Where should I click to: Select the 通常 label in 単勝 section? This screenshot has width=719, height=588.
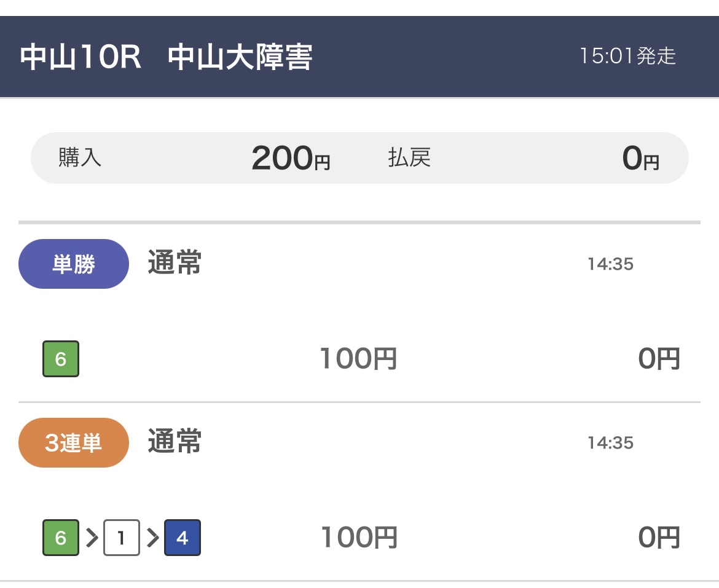tap(175, 264)
